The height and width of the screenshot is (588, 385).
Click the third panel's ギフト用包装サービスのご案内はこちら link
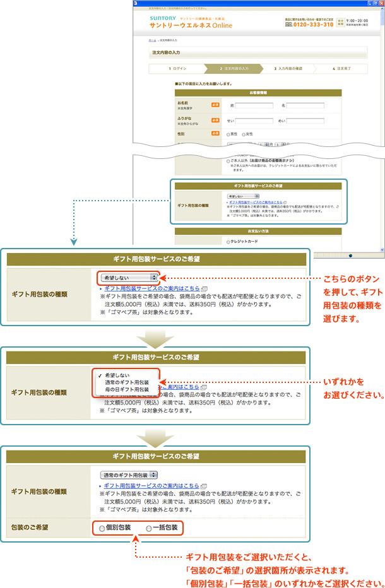151,486
